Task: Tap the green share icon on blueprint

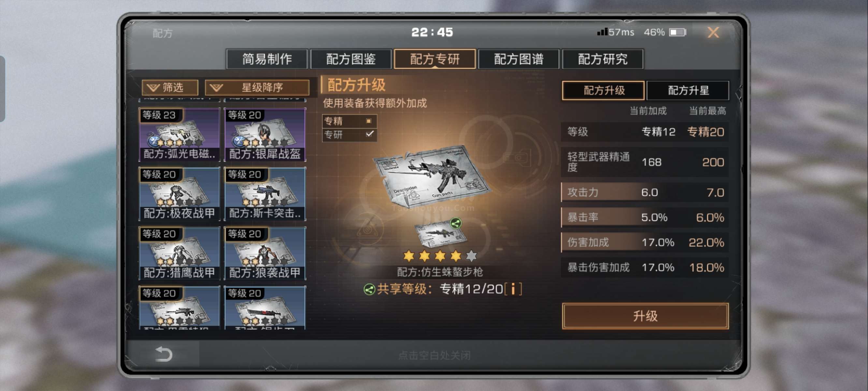Action: tap(456, 223)
